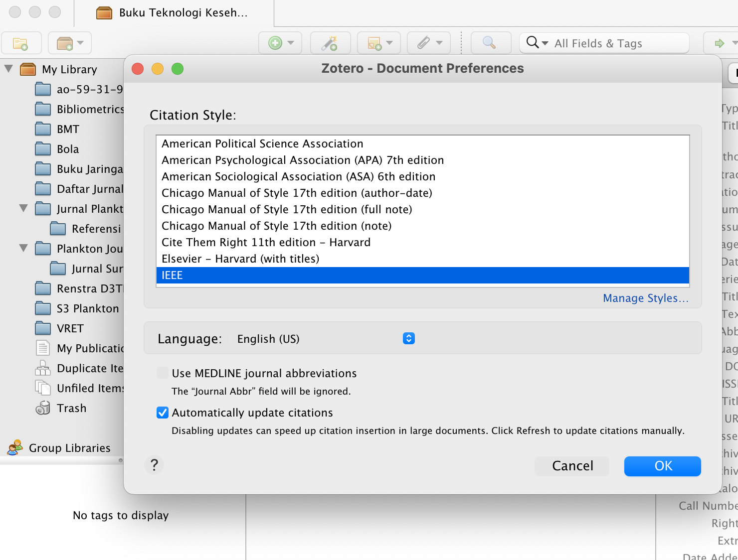738x560 pixels.
Task: Select the IEEE citation style
Action: tap(423, 275)
